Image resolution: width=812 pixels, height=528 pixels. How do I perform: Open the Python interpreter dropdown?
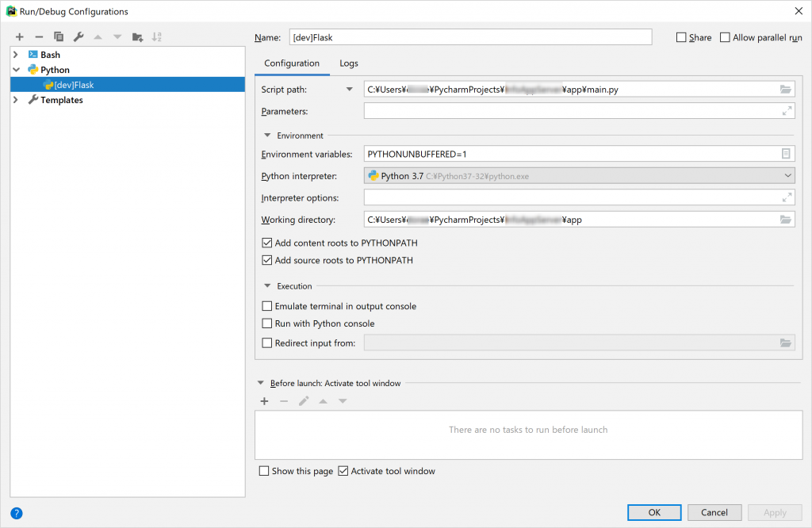point(787,176)
